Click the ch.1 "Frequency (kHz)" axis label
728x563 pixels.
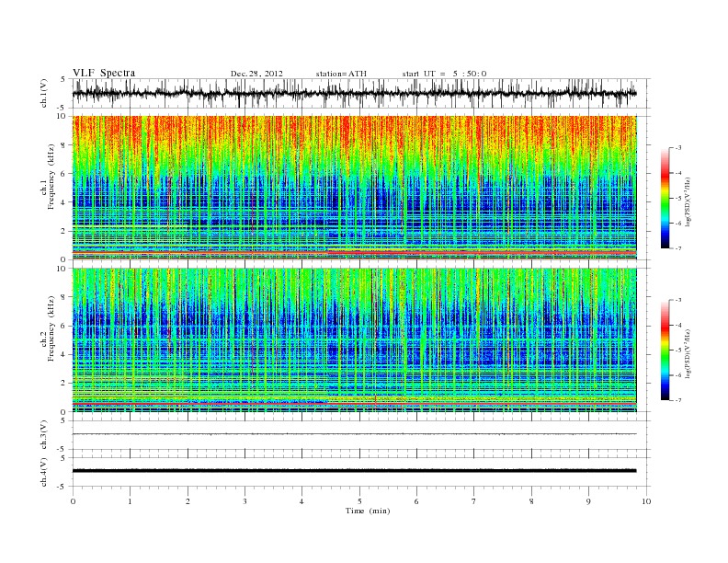(x=51, y=178)
